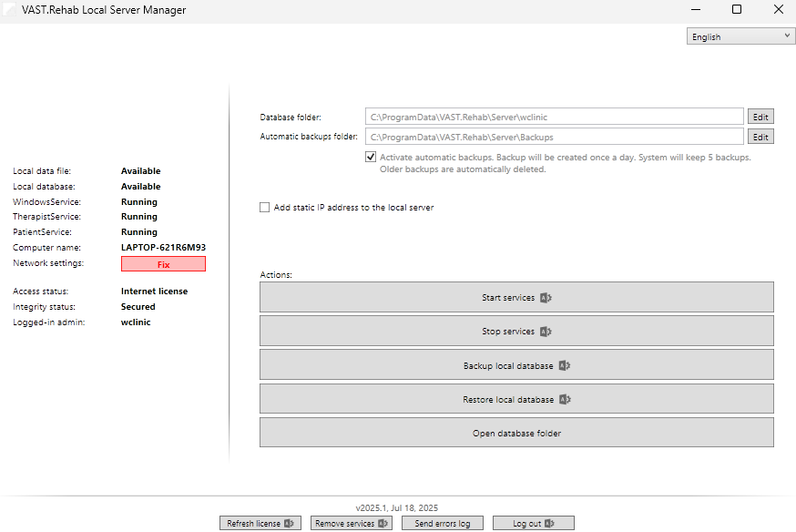Viewport: 796px width, 532px height.
Task: Click Edit next to Automatic backups folder
Action: [760, 137]
